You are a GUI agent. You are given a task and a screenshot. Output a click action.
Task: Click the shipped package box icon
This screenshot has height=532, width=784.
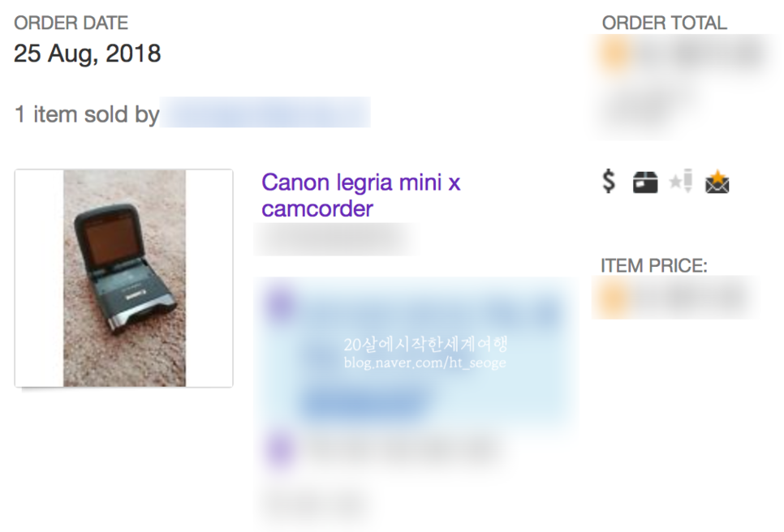click(x=645, y=182)
